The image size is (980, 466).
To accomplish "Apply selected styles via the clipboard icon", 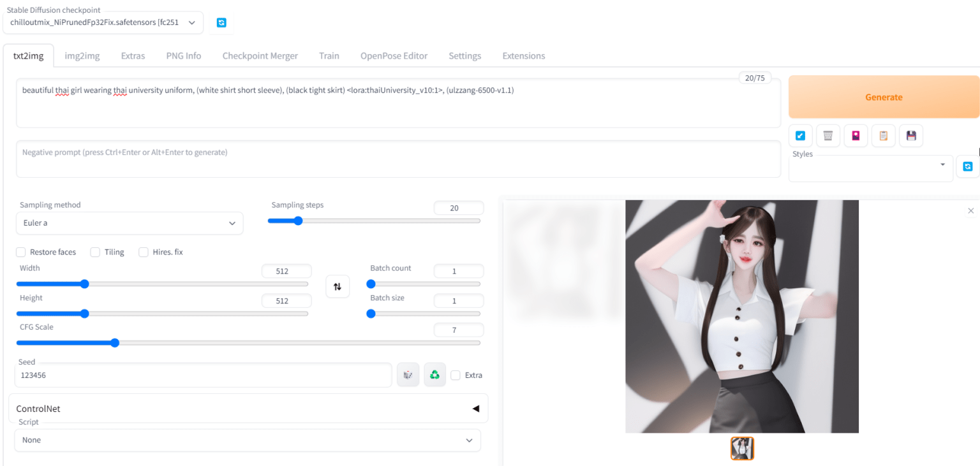I will pos(883,135).
